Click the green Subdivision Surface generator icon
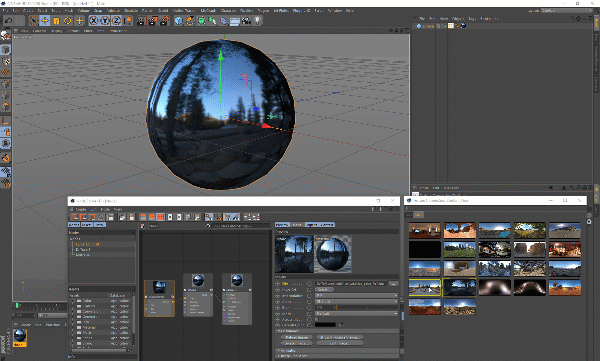Image resolution: width=600 pixels, height=361 pixels. coord(201,21)
